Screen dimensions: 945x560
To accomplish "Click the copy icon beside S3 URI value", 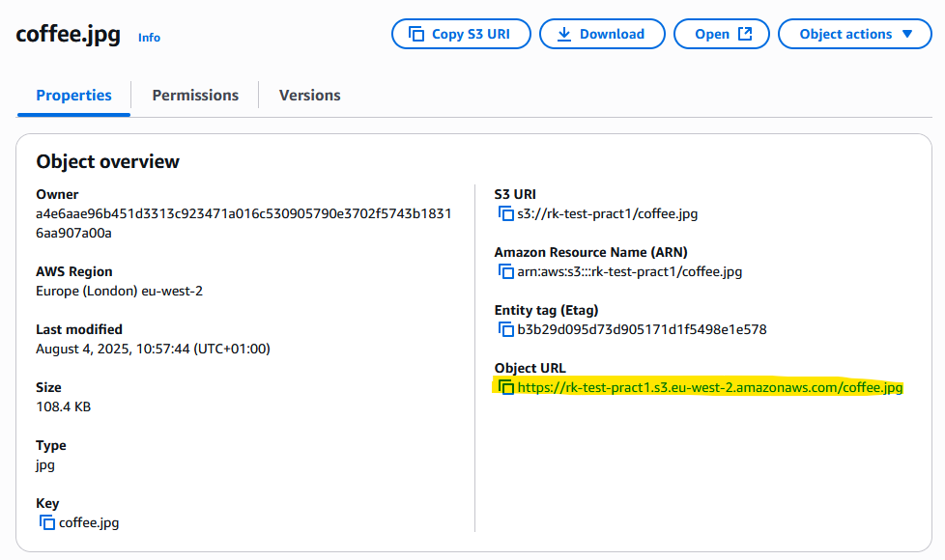I will (505, 213).
